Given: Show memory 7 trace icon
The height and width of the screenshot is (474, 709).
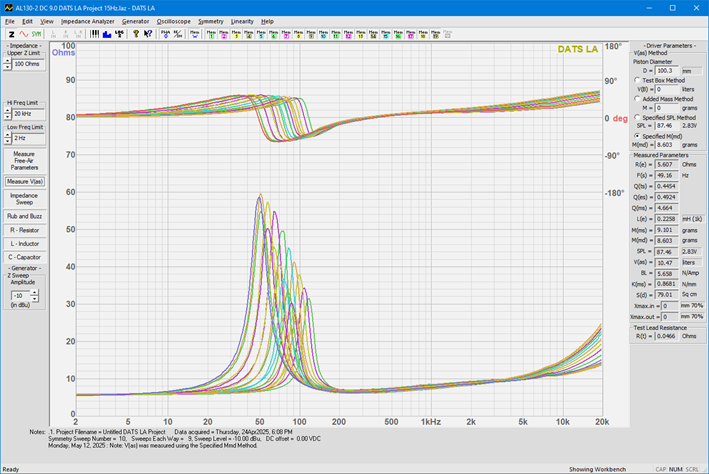Looking at the screenshot, I should click(286, 34).
